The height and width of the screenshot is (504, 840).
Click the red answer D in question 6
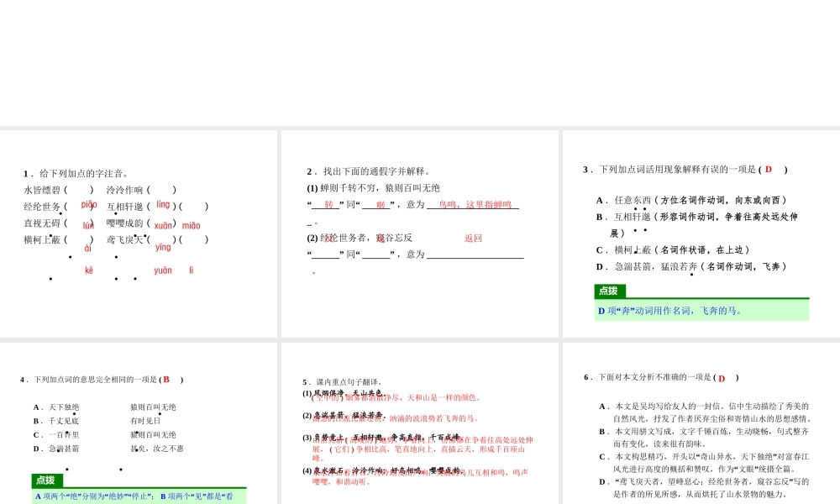(722, 378)
